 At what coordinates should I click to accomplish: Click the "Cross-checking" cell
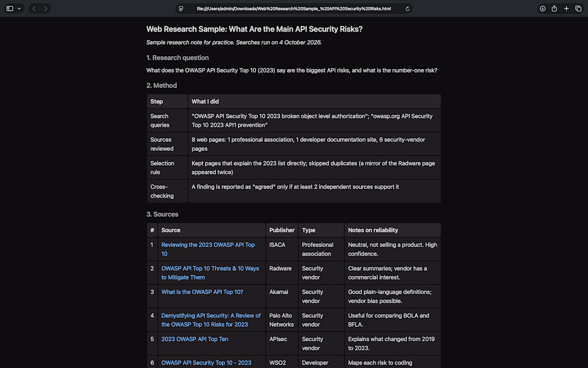click(167, 191)
